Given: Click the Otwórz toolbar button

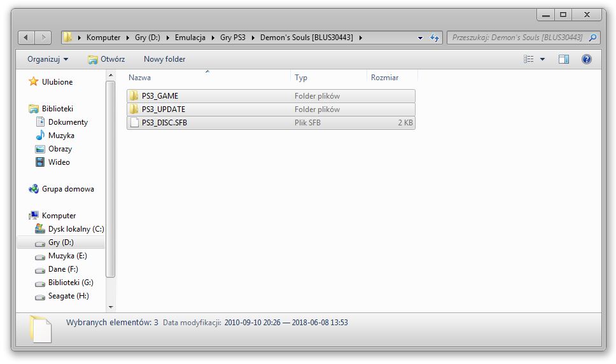Looking at the screenshot, I should coord(106,59).
